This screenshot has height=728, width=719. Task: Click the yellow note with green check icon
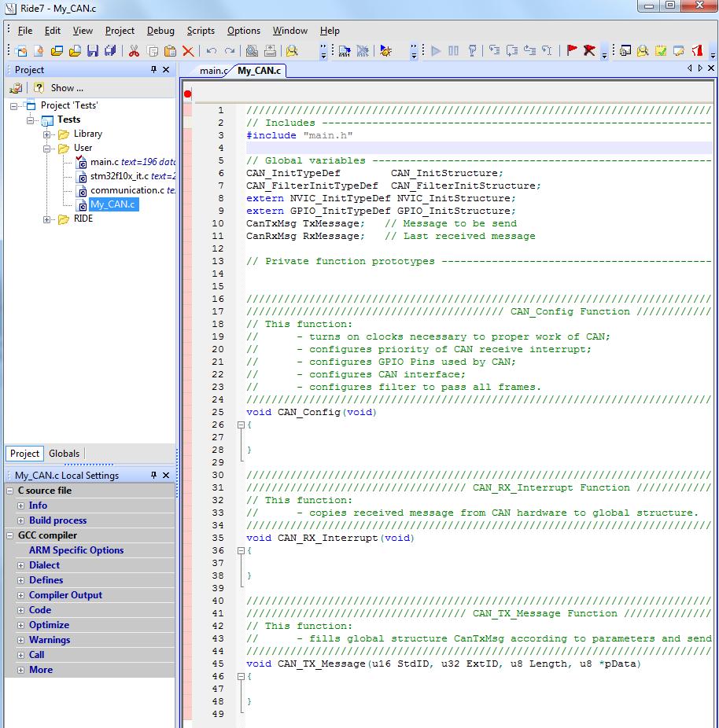pos(661,50)
